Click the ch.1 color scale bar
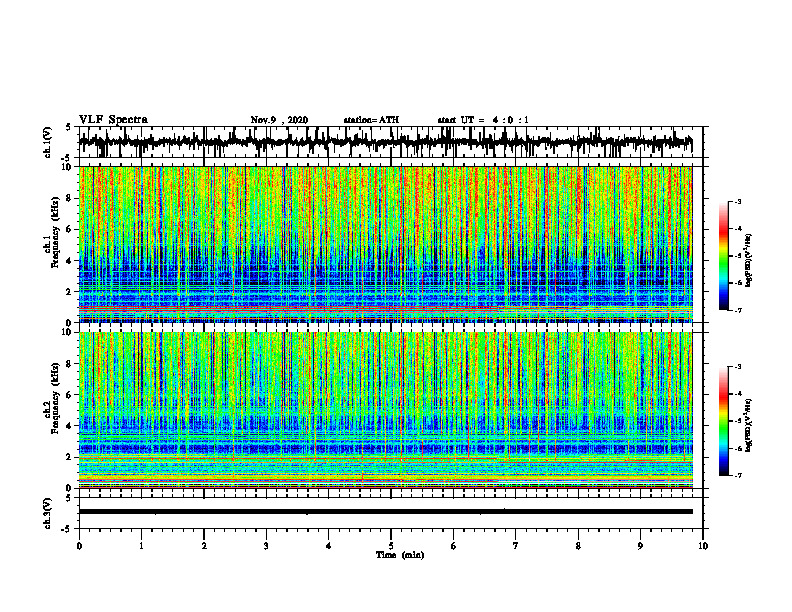The width and height of the screenshot is (792, 612). tap(724, 256)
